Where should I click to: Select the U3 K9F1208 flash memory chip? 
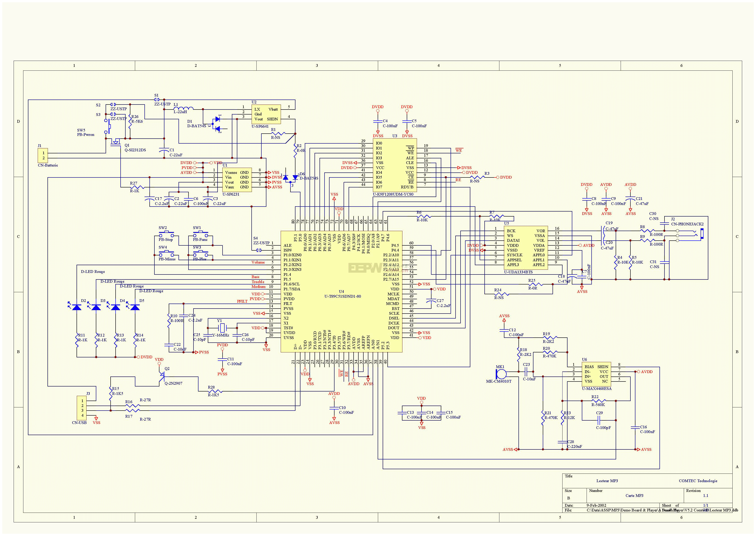394,165
